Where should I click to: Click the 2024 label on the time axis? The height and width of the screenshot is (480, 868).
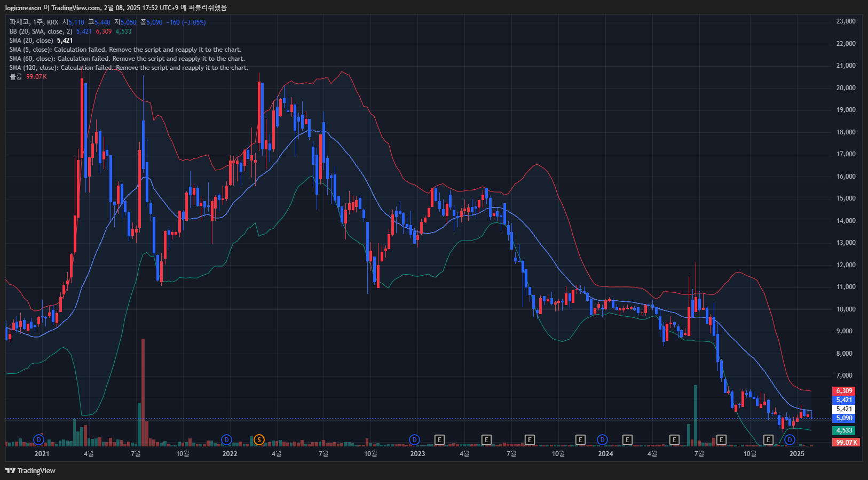click(x=605, y=454)
